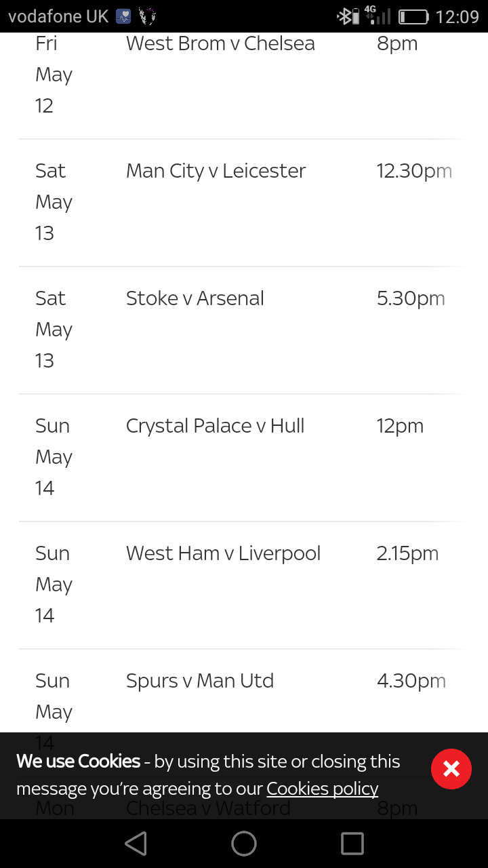The height and width of the screenshot is (868, 488).
Task: Tap the Stoke v Arsenal match
Action: (x=195, y=298)
